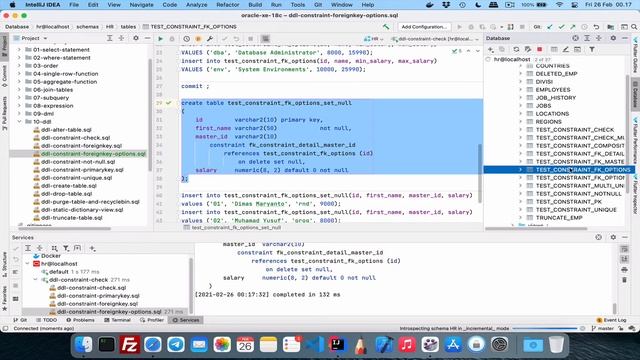Open the Analyze menu

(x=196, y=5)
